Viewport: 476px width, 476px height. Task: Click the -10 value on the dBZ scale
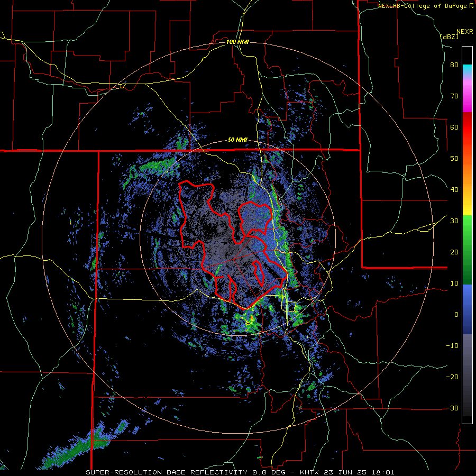coord(452,346)
